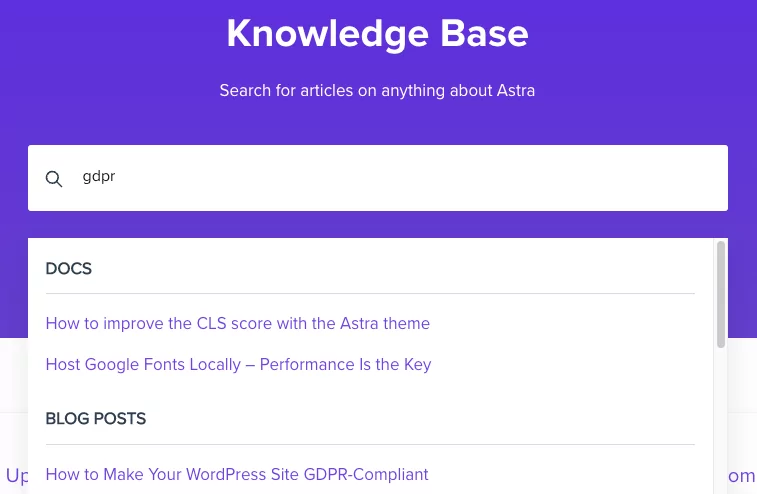Open the CLS score Astra theme article
757x494 pixels.
click(238, 323)
